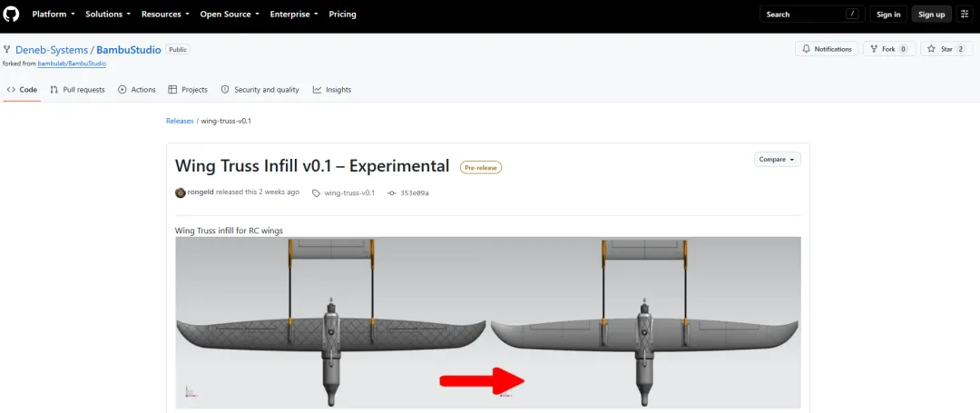Click the release title 'Wing Truss Infill v0.1 – Experimental'
980x413 pixels.
tap(312, 165)
